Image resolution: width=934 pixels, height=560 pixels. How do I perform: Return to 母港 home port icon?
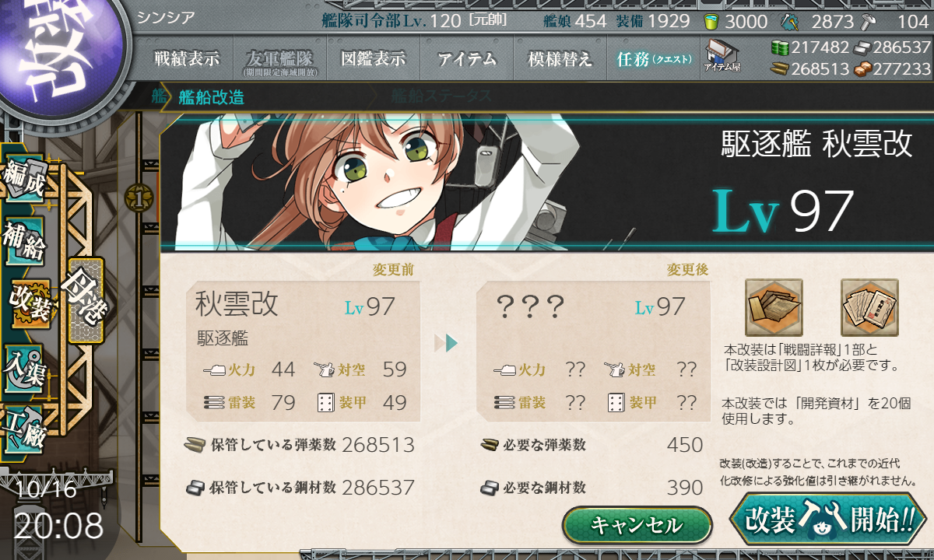(85, 300)
